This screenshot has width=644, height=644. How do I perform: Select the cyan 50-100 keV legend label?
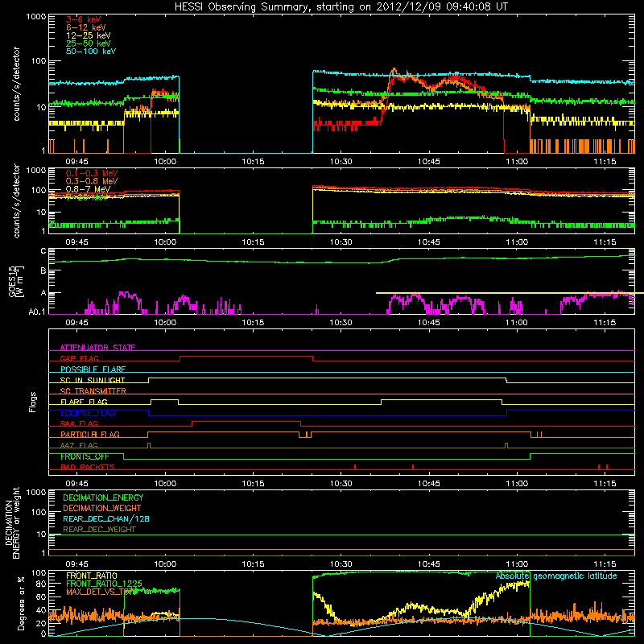pyautogui.click(x=91, y=52)
